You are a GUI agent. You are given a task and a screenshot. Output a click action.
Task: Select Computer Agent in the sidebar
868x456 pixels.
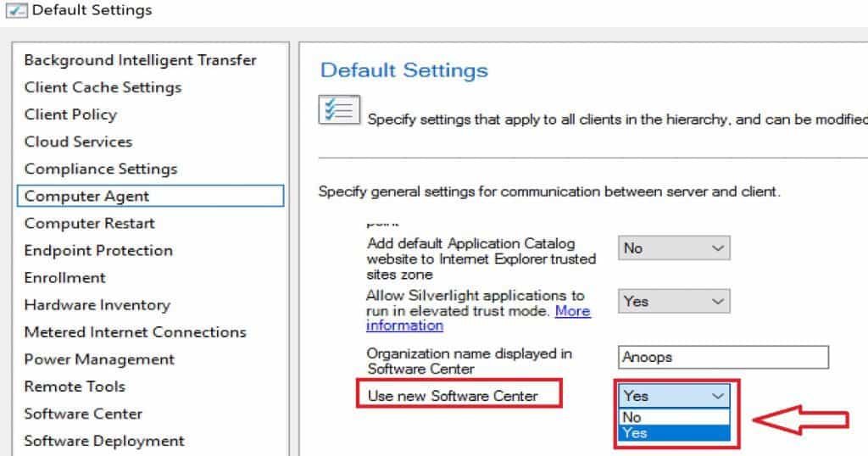(x=86, y=196)
